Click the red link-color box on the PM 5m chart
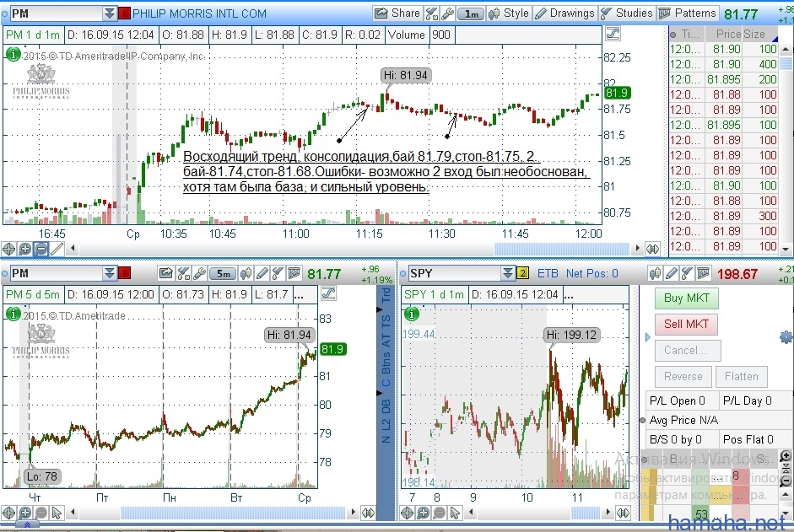The image size is (794, 532). (x=124, y=273)
